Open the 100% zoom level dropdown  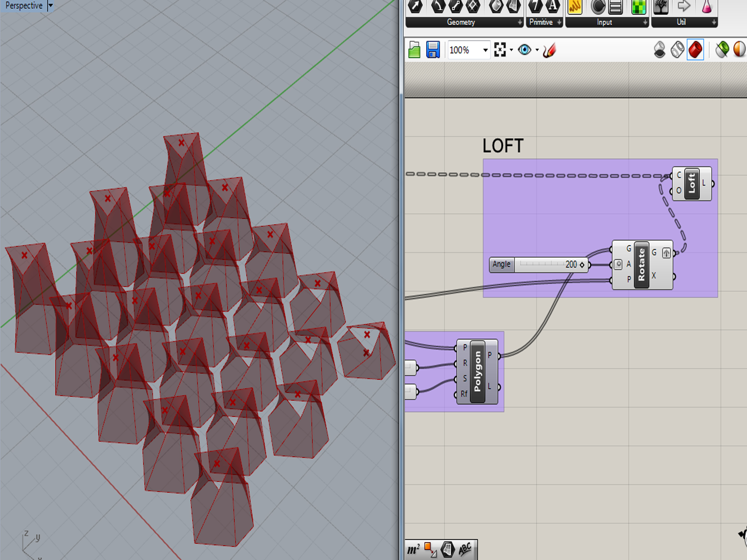pyautogui.click(x=485, y=50)
